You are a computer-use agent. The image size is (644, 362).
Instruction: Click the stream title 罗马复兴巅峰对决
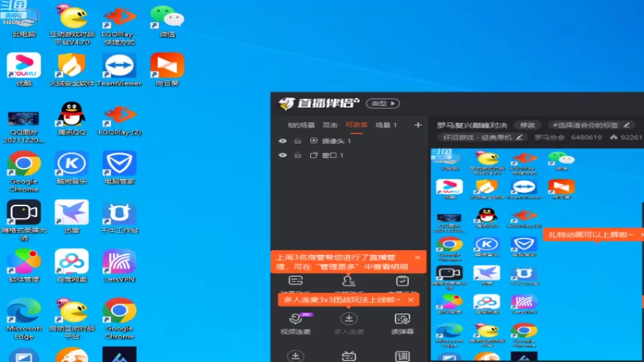click(x=473, y=125)
